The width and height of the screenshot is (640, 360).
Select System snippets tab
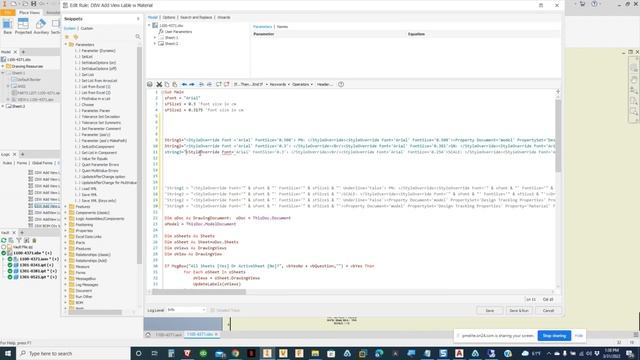coord(70,29)
